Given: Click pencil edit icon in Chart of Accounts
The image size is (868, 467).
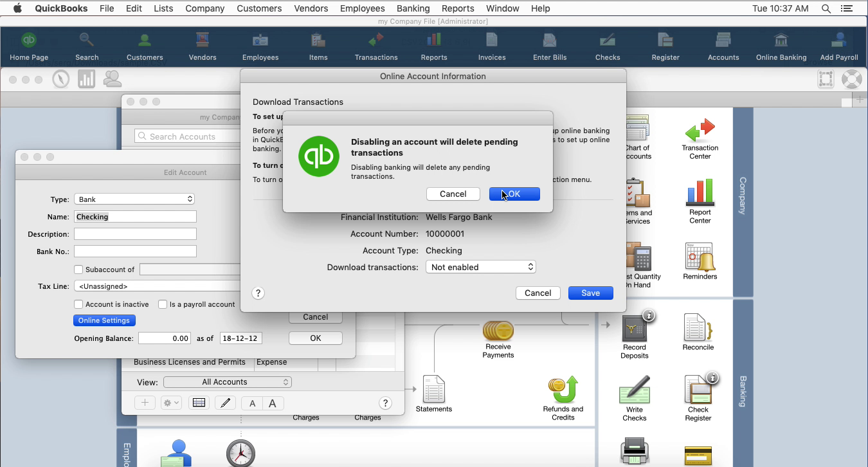Looking at the screenshot, I should pos(225,403).
